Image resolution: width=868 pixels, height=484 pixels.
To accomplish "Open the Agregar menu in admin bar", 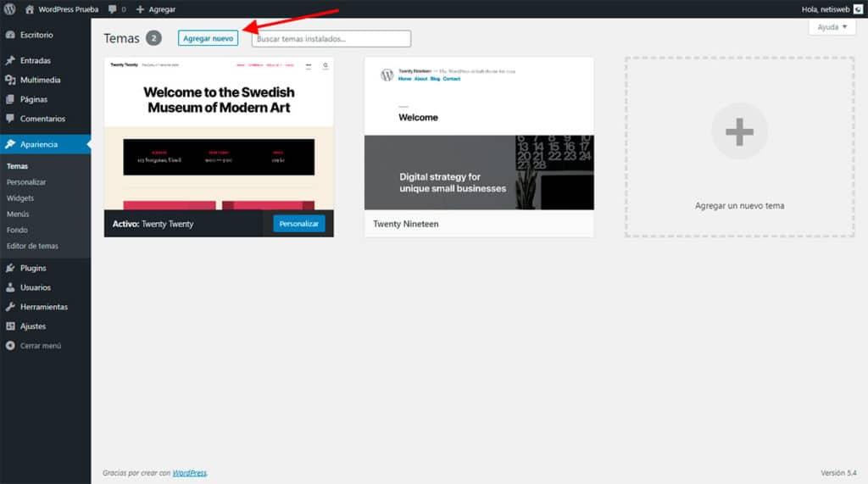I will coord(156,8).
